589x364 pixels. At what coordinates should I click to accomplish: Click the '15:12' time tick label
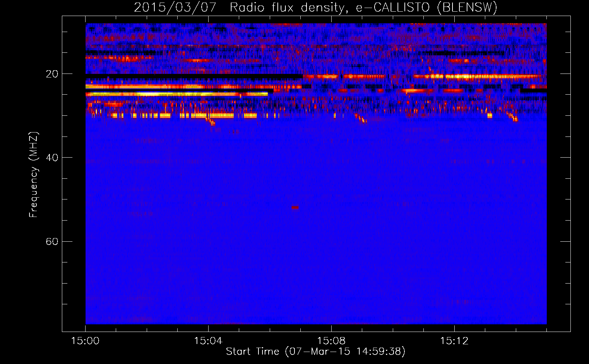tap(454, 341)
